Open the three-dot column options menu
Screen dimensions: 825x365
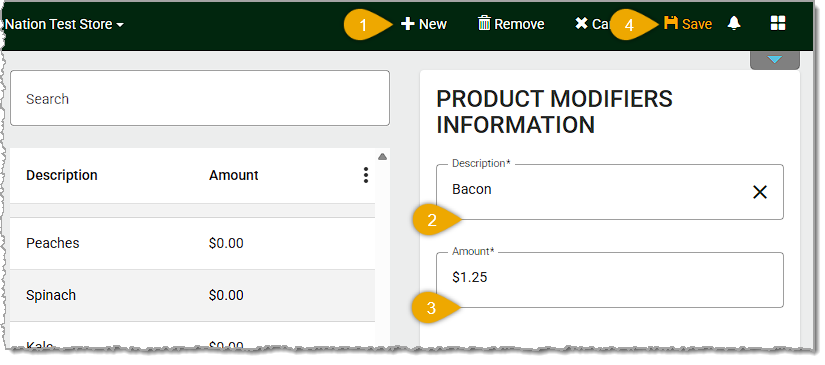pyautogui.click(x=366, y=175)
